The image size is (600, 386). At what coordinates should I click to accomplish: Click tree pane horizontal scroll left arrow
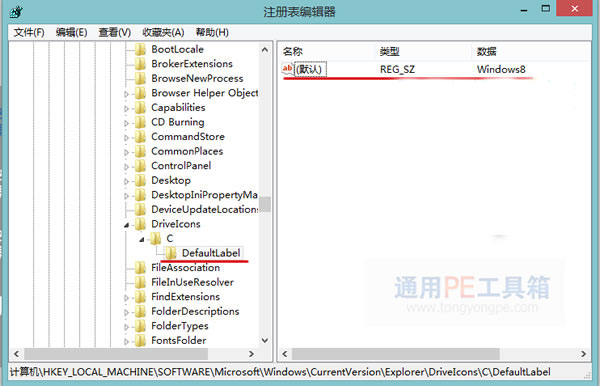tap(16, 354)
